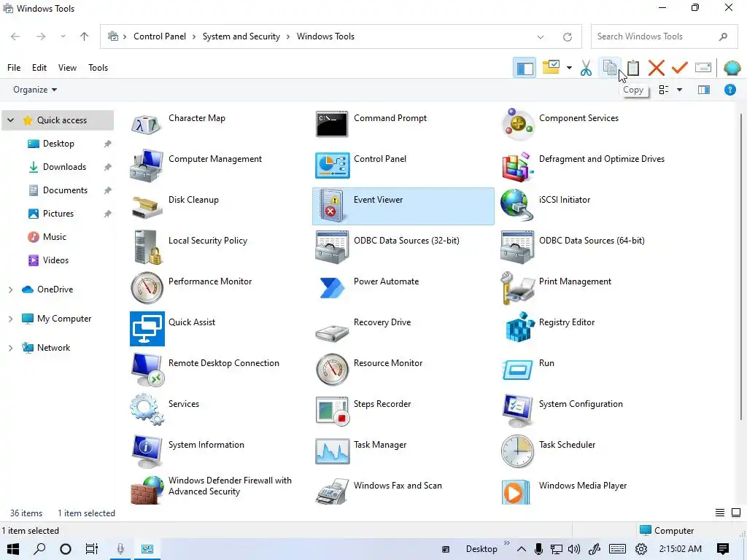
Task: Open the Help question mark button
Action: (729, 90)
